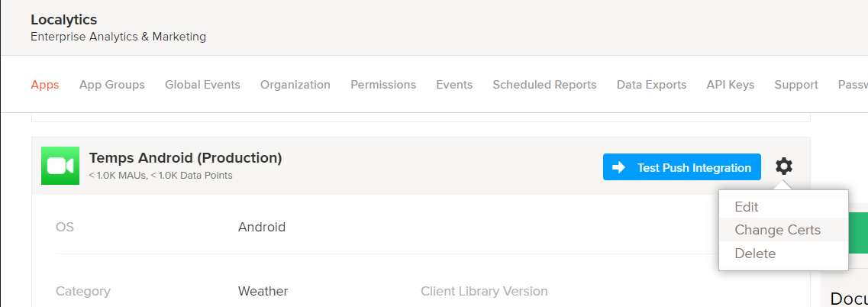The height and width of the screenshot is (307, 868).
Task: Open the Support tab
Action: click(x=796, y=85)
